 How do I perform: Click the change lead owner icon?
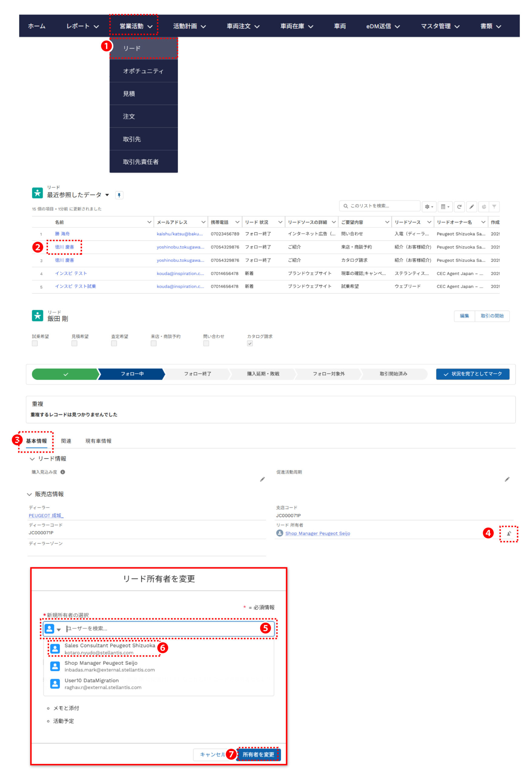(x=509, y=533)
